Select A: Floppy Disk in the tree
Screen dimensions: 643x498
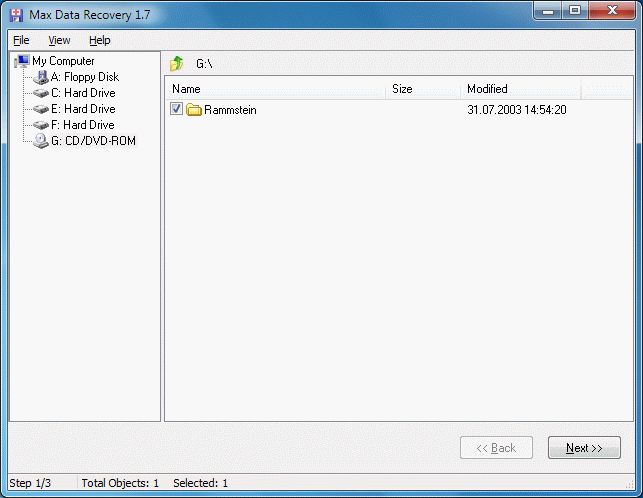coord(85,77)
